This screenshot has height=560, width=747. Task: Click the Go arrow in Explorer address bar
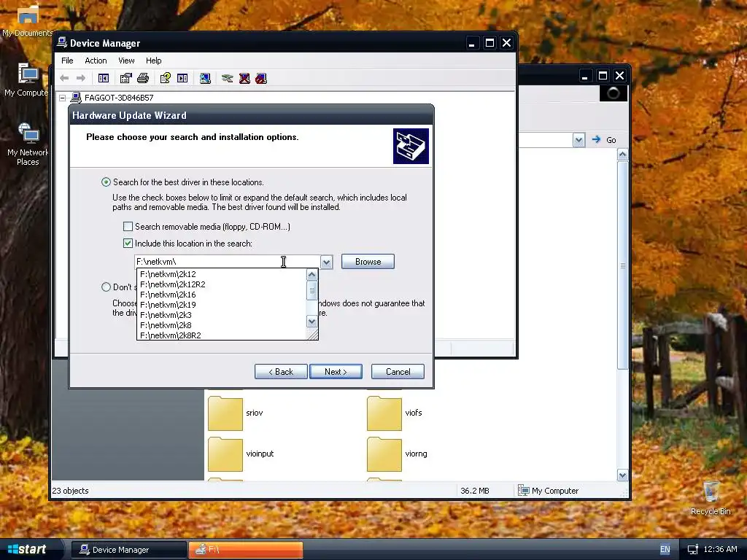tap(597, 139)
